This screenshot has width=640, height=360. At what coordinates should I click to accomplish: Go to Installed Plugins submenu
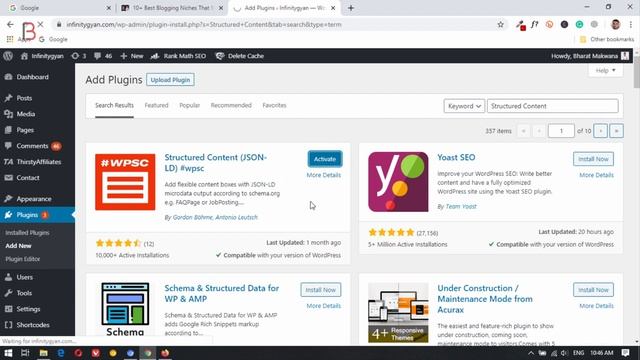[27, 233]
